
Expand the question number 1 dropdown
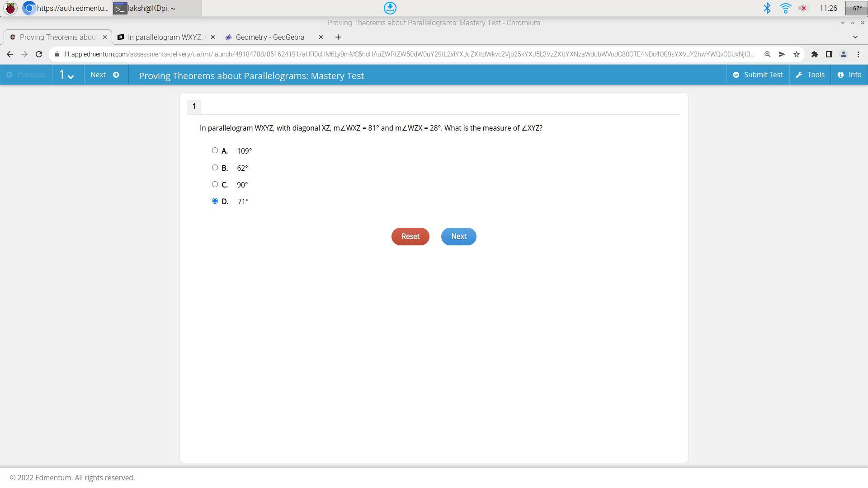click(66, 75)
